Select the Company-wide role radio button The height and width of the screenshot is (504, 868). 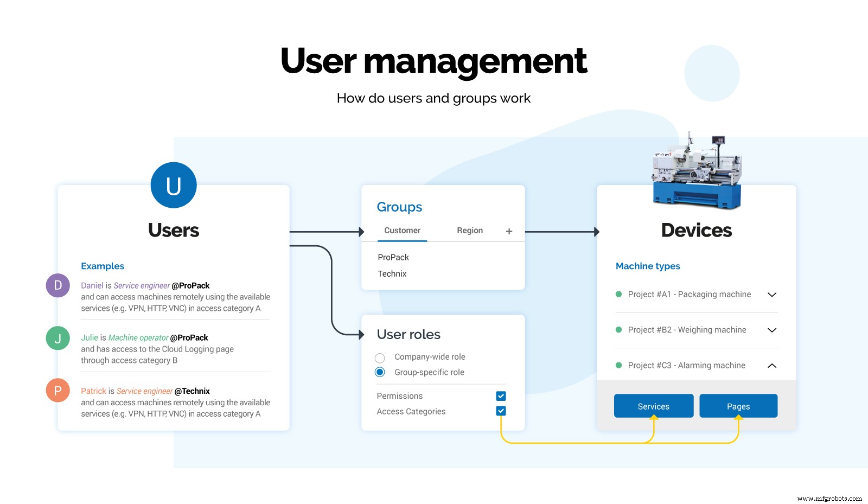pos(379,358)
